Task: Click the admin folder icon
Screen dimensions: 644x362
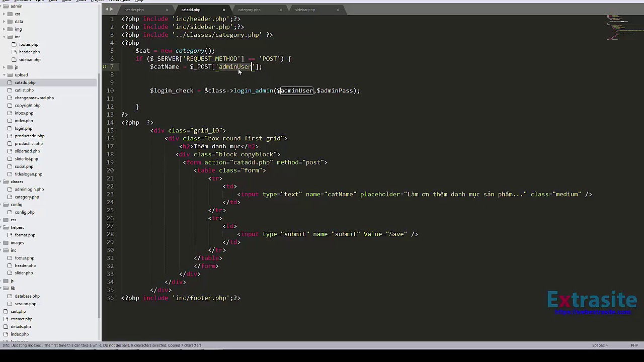Action: click(6, 6)
